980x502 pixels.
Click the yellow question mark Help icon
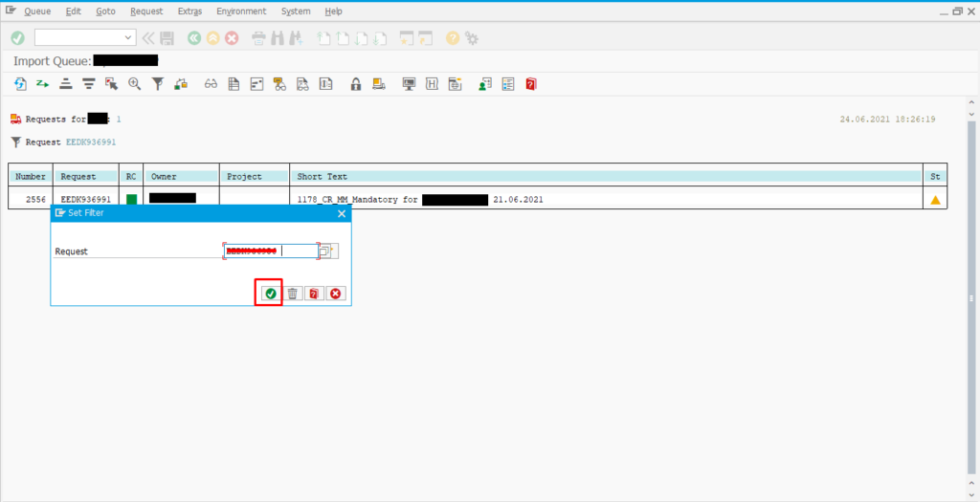[x=453, y=38]
